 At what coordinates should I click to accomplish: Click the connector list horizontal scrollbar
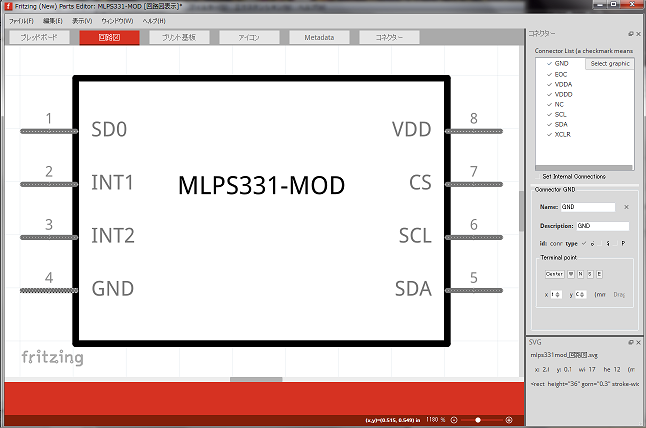tap(584, 168)
